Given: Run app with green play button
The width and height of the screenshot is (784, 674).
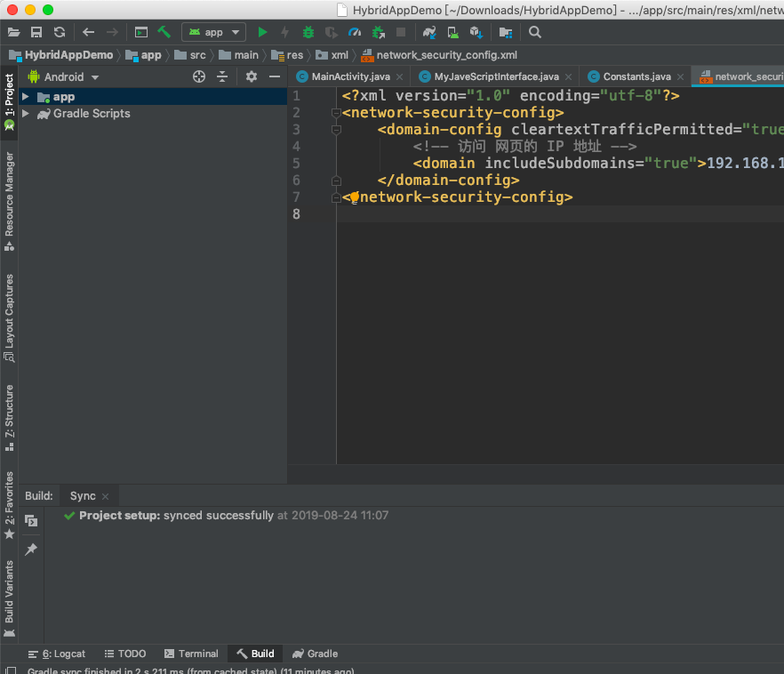Looking at the screenshot, I should (262, 33).
